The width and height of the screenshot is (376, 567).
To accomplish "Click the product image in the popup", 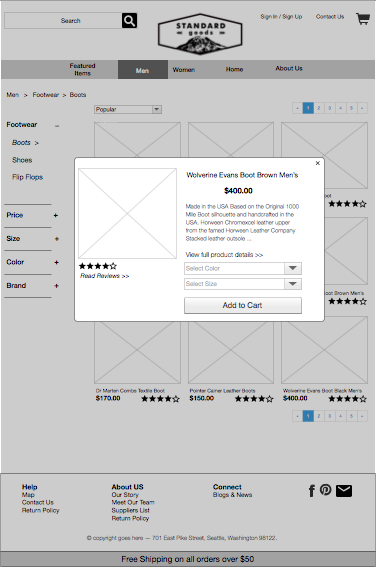I will 127,213.
